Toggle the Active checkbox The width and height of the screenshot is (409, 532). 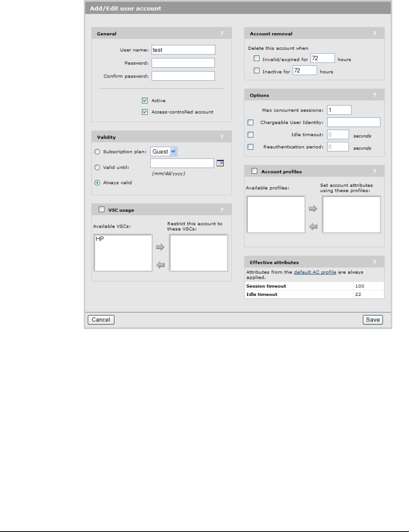(145, 101)
